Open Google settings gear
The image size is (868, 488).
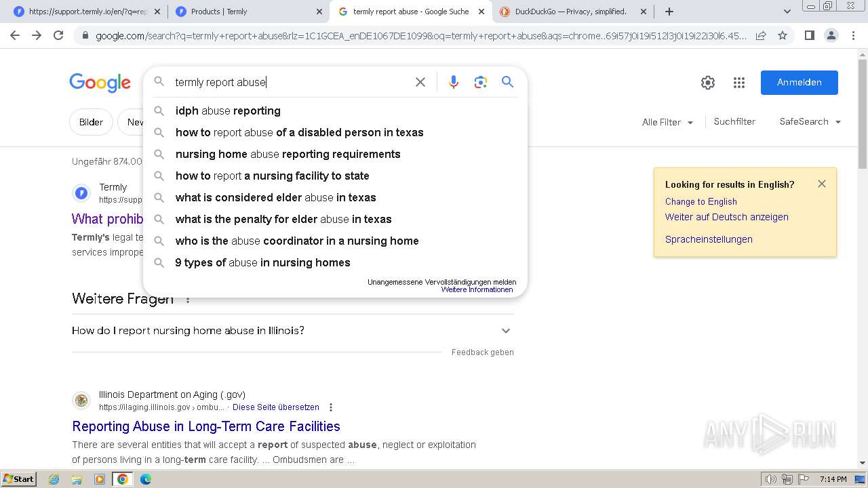[x=708, y=83]
